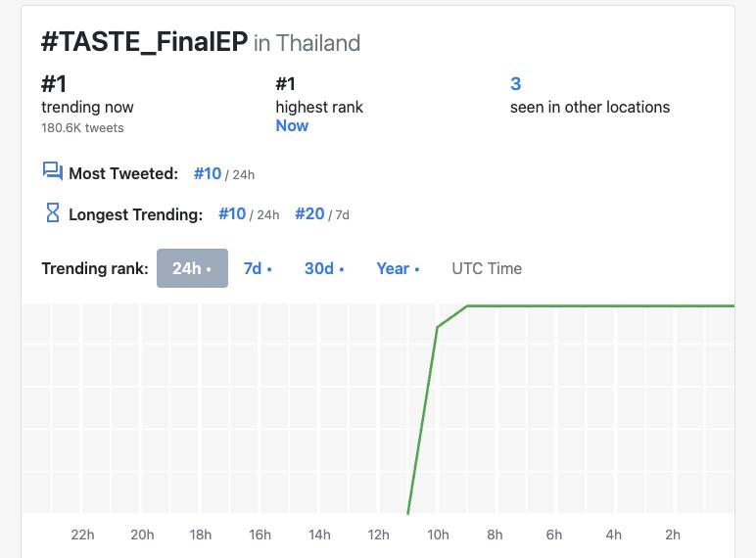The height and width of the screenshot is (558, 756).
Task: Switch to the 30d trending rank tab
Action: (x=324, y=268)
